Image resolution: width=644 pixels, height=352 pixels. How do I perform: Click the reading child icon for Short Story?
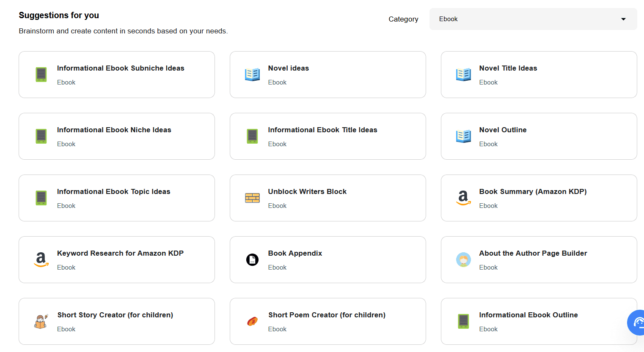[x=41, y=322]
